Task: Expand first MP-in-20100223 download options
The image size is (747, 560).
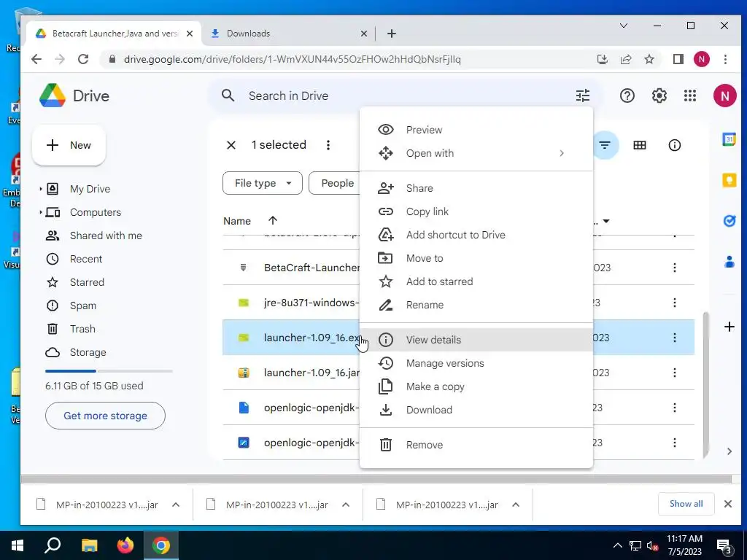Action: click(175, 505)
